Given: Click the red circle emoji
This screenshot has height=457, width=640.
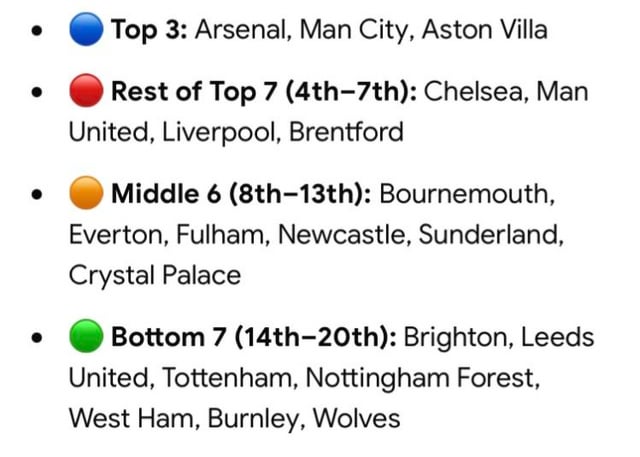Looking at the screenshot, I should (x=87, y=93).
